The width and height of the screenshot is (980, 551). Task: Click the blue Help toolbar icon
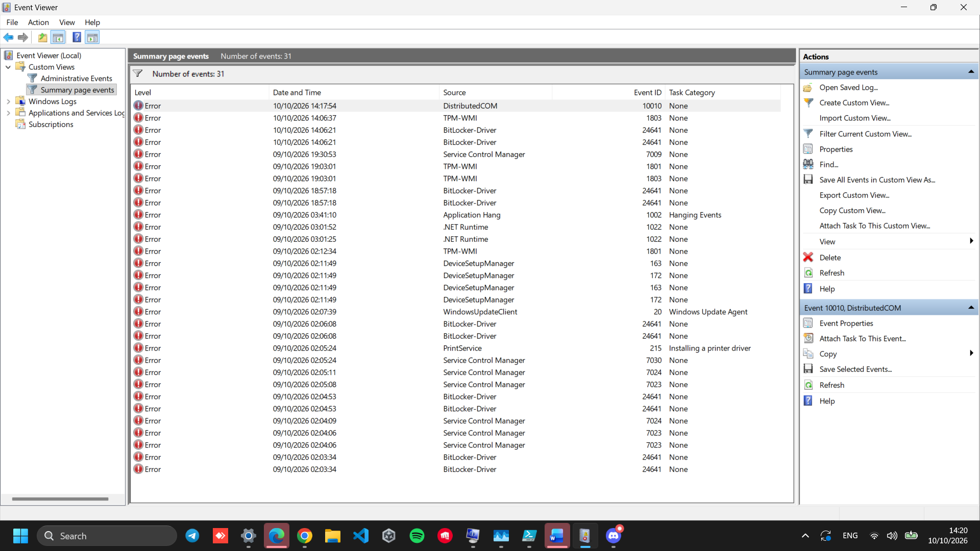[x=77, y=37]
